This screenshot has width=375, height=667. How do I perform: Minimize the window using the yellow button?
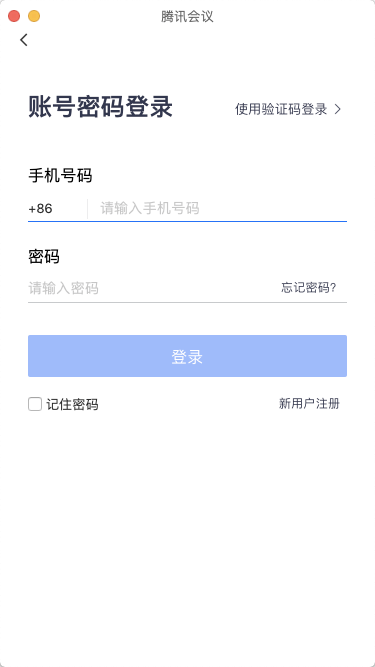tap(34, 16)
